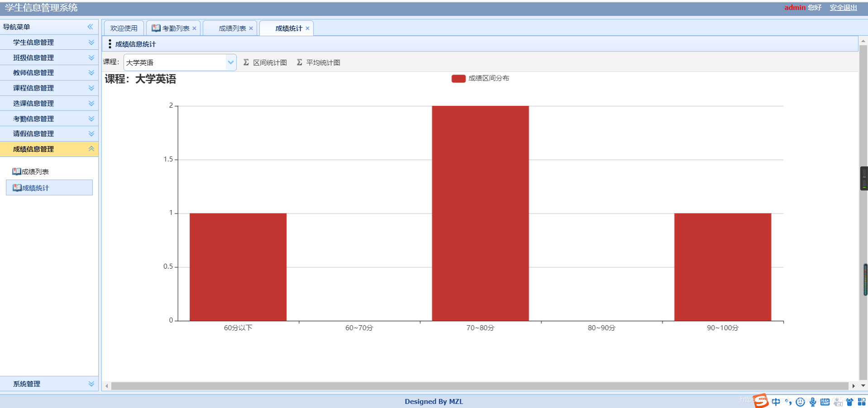Click the 大学英语 course input field
The width and height of the screenshot is (868, 408).
(x=175, y=62)
